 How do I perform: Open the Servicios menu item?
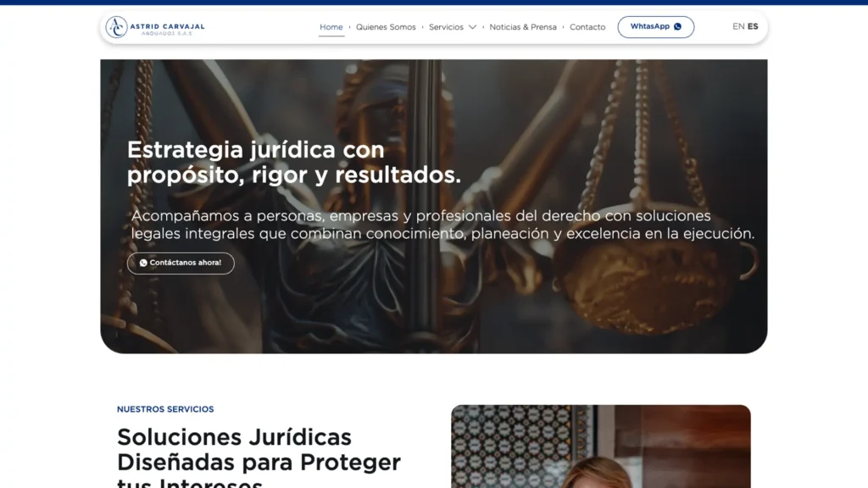[446, 27]
